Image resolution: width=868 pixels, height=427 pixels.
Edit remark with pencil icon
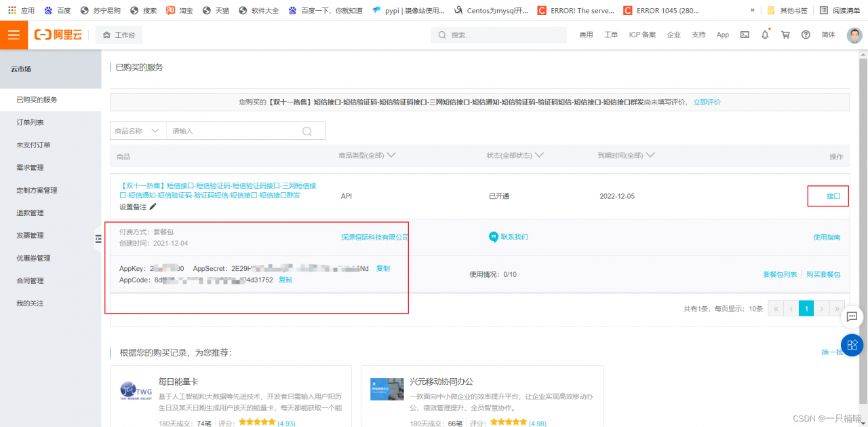tap(153, 206)
